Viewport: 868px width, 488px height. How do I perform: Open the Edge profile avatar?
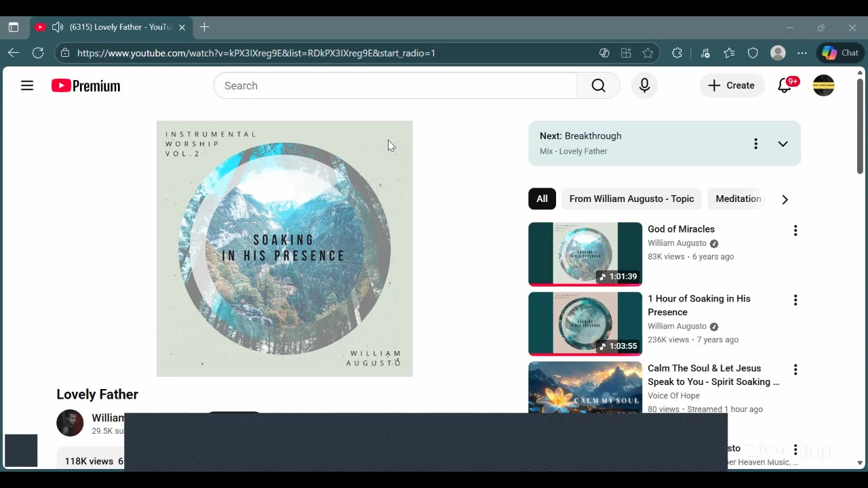[x=778, y=53]
